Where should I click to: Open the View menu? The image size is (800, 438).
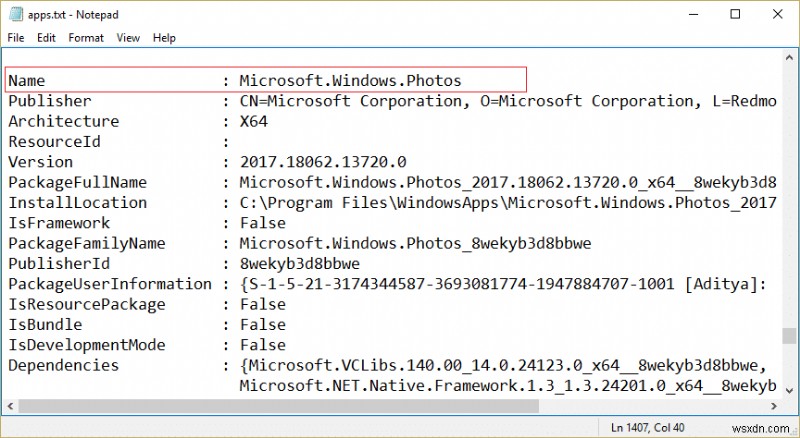[x=128, y=38]
